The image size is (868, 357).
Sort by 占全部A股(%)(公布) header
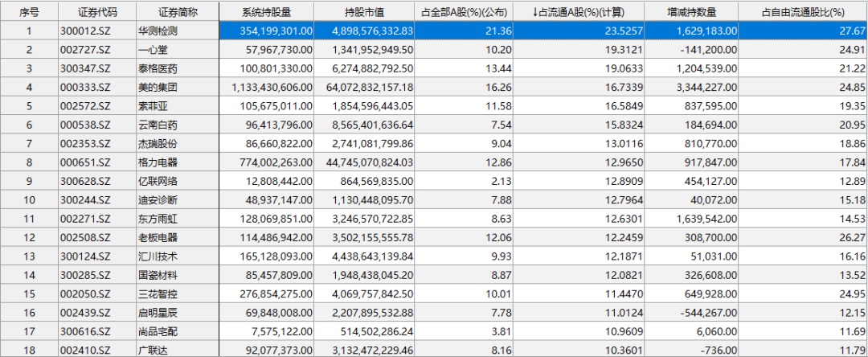(x=464, y=11)
